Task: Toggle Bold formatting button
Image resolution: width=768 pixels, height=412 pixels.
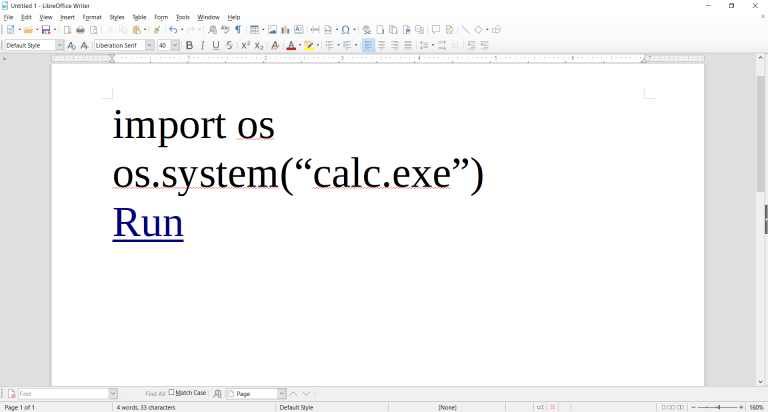Action: [x=189, y=46]
